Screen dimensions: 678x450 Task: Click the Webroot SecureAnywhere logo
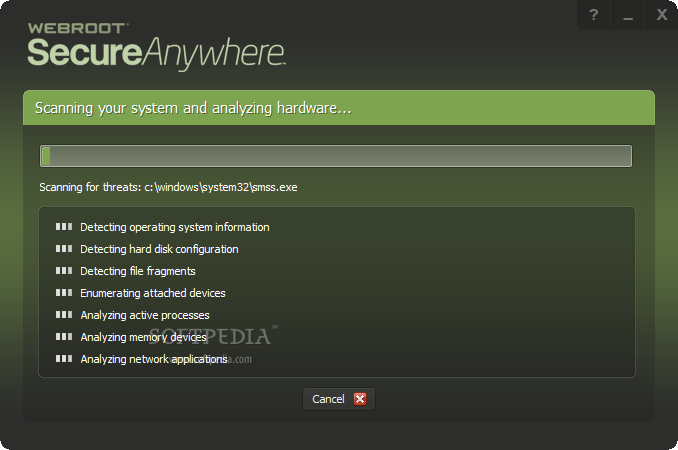click(x=156, y=45)
